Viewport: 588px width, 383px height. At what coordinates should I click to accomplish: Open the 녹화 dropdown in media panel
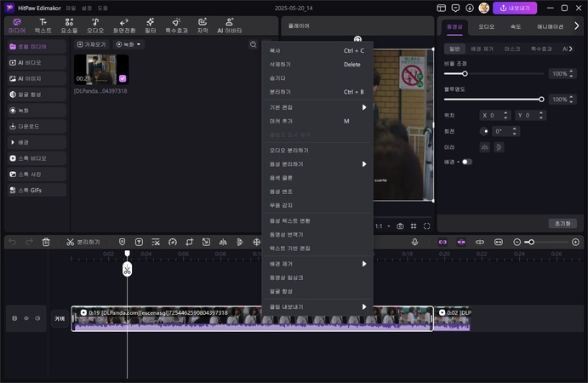128,44
